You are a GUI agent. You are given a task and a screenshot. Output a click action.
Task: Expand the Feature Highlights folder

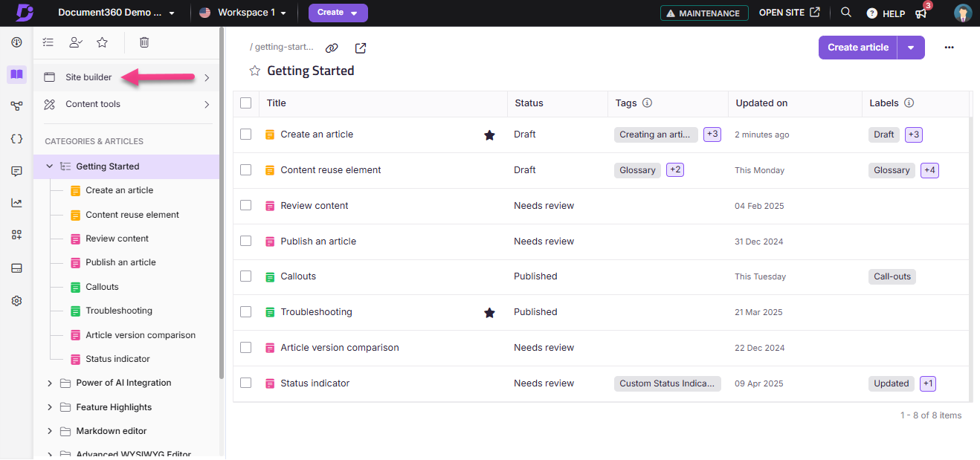point(50,407)
